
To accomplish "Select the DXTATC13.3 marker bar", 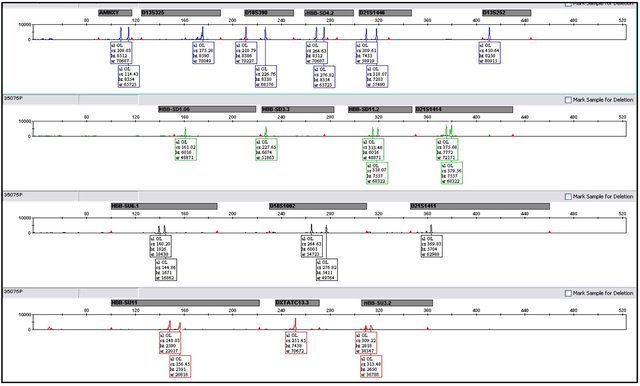I will [x=297, y=303].
